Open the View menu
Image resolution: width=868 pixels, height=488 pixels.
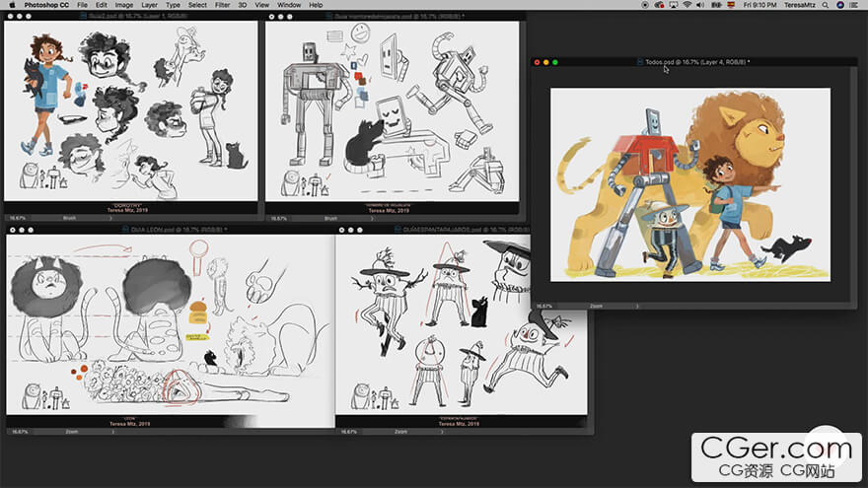click(x=261, y=5)
